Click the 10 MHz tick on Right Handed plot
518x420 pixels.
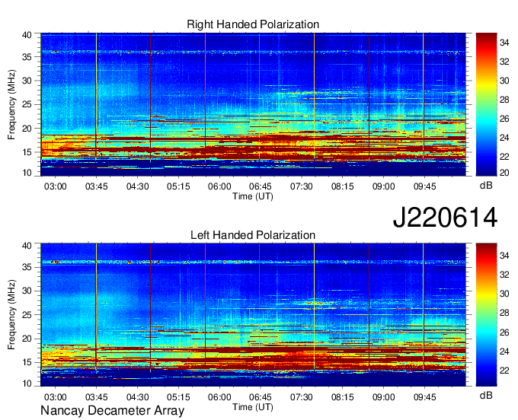27,173
